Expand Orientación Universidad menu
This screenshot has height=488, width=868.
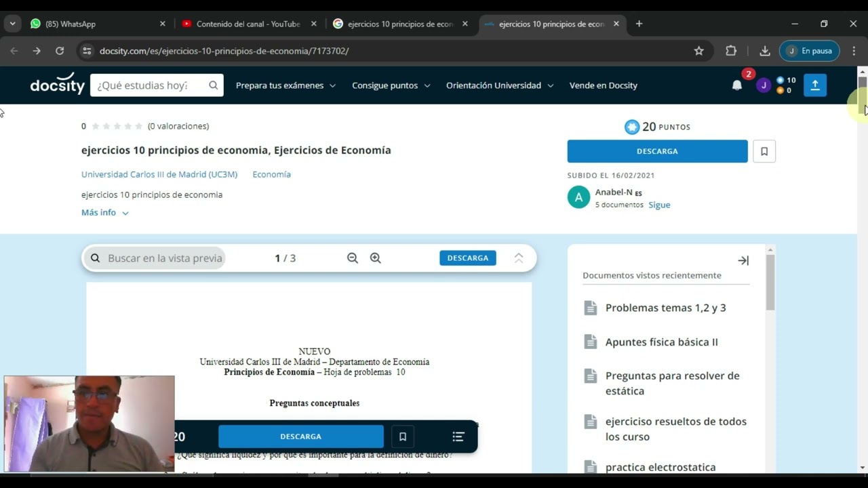(x=500, y=85)
